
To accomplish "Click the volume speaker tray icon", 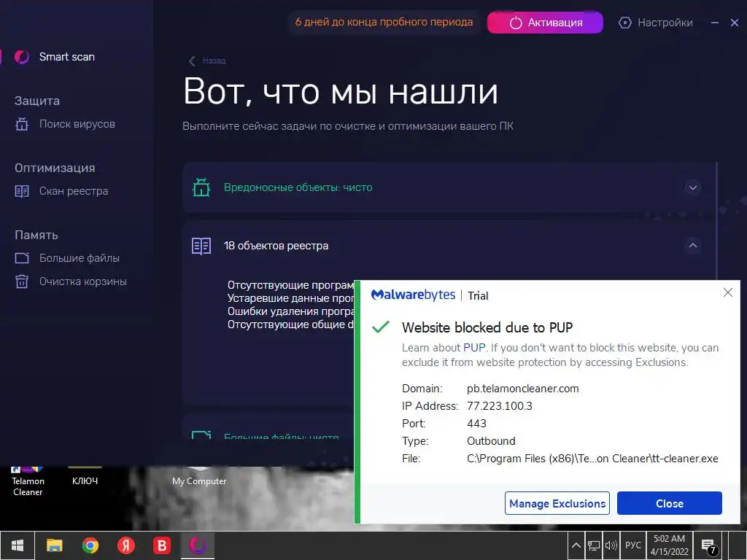I will [611, 545].
